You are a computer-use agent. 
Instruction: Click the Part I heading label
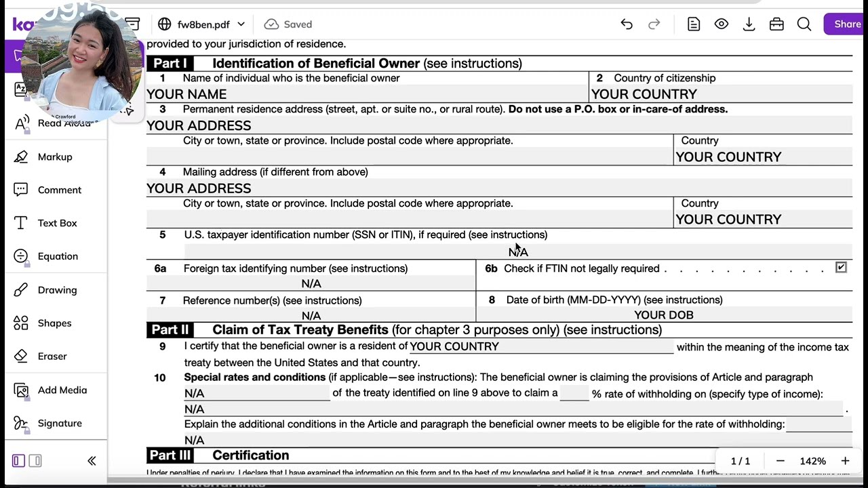[170, 63]
